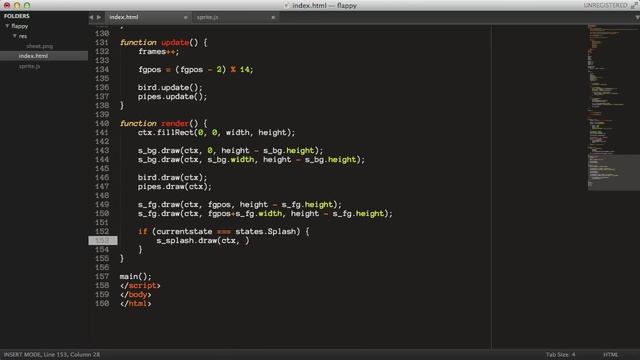Select the index.html tab
This screenshot has width=640, height=360.
point(124,17)
